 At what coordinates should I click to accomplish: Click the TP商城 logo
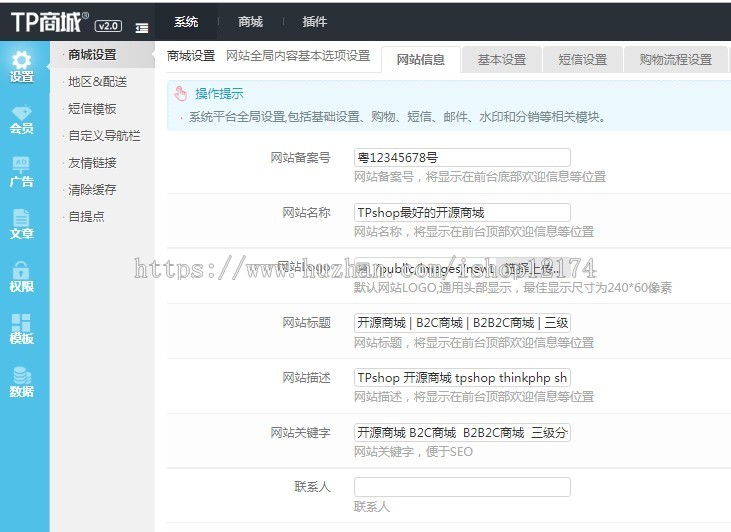[49, 22]
